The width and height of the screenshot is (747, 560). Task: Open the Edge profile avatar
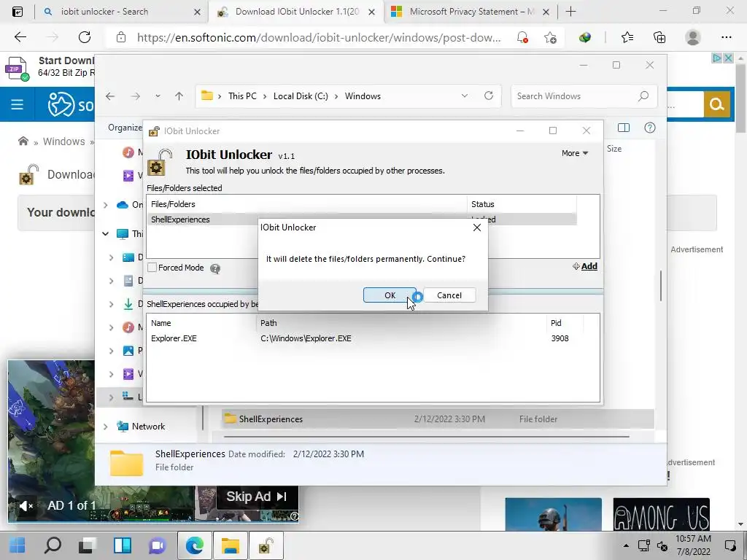(x=693, y=37)
